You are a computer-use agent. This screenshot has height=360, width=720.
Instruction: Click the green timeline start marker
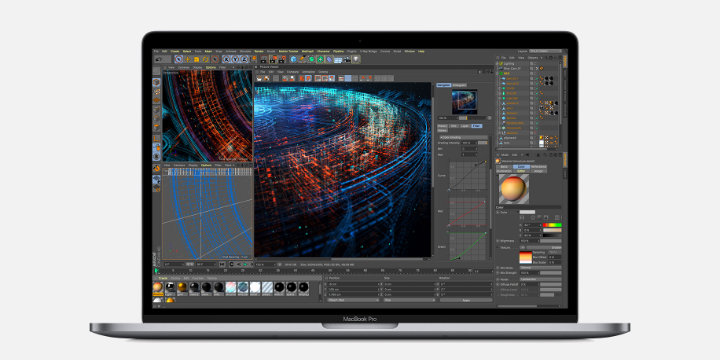pos(157,271)
